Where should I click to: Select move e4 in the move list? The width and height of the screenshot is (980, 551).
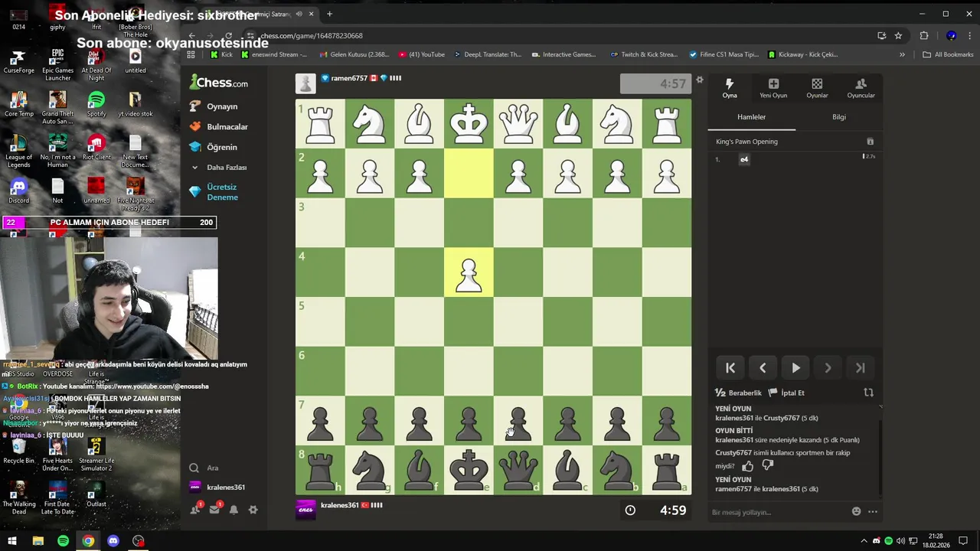pyautogui.click(x=743, y=159)
